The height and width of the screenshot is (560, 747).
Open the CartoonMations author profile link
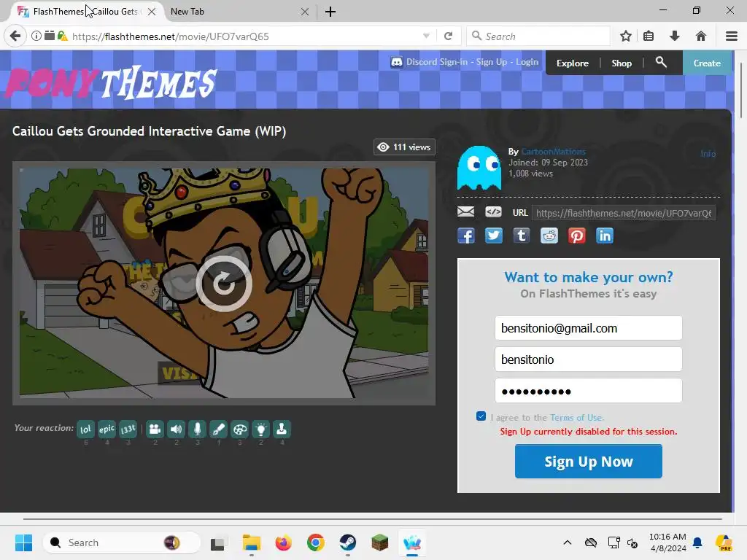[x=553, y=152]
